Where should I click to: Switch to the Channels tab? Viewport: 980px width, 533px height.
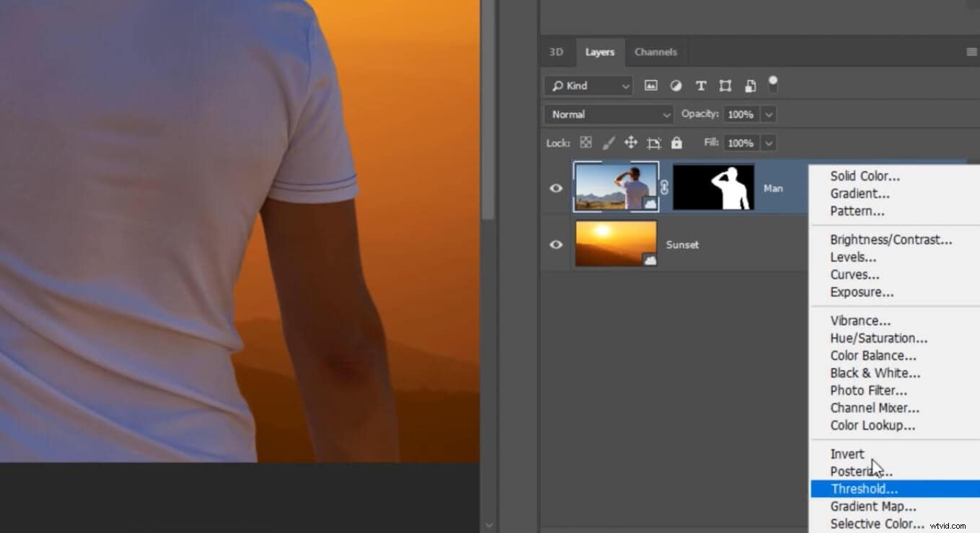coord(655,51)
